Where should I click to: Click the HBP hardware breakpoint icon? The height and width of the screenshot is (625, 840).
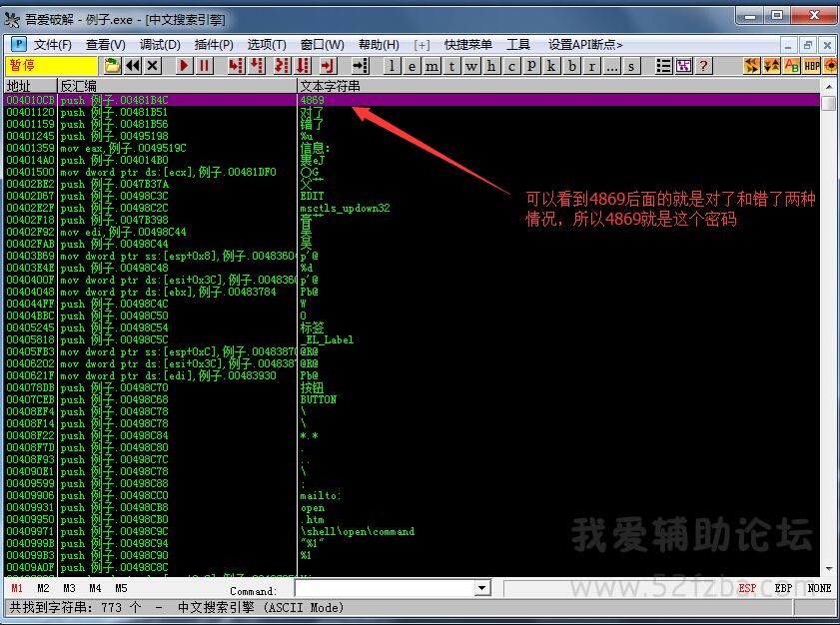812,66
